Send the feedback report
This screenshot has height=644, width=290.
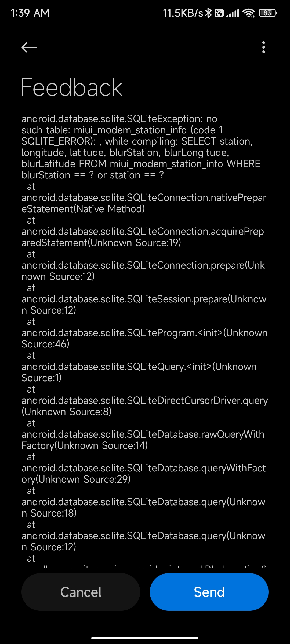pos(209,592)
